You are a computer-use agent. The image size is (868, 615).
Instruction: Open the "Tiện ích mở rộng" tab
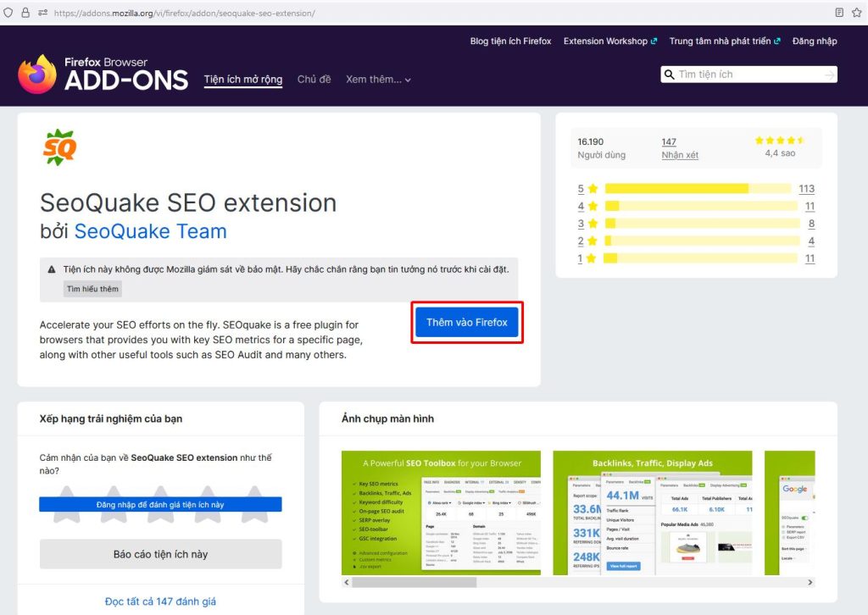click(242, 80)
